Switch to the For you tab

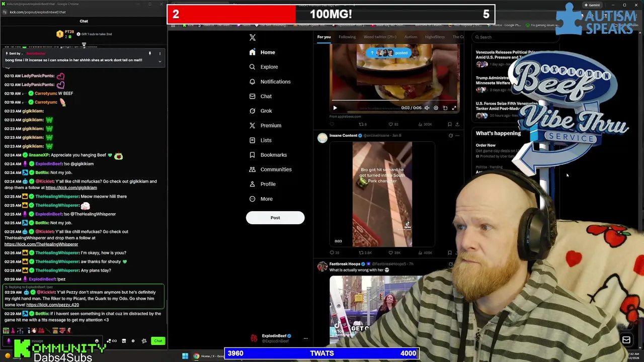(x=324, y=37)
